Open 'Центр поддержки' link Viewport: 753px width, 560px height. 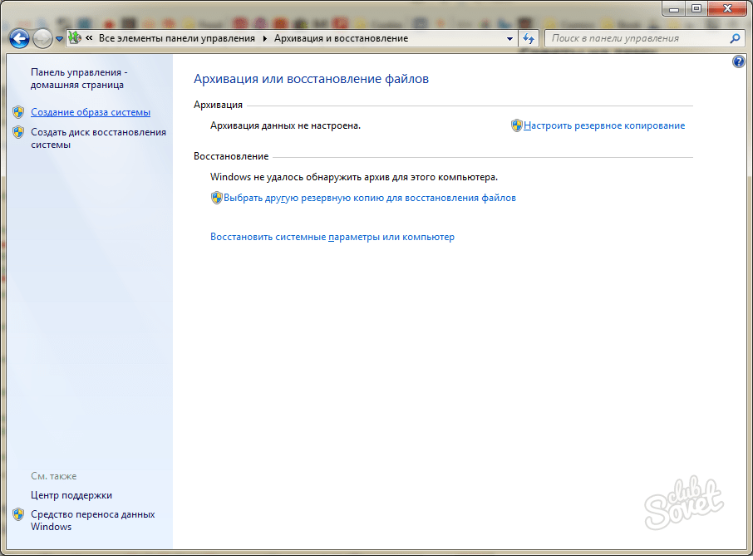pyautogui.click(x=71, y=495)
